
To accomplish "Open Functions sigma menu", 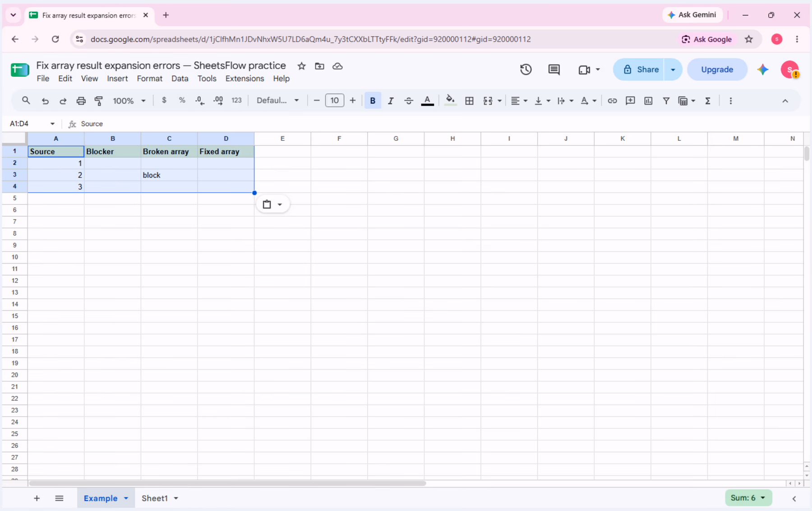I will pos(708,101).
